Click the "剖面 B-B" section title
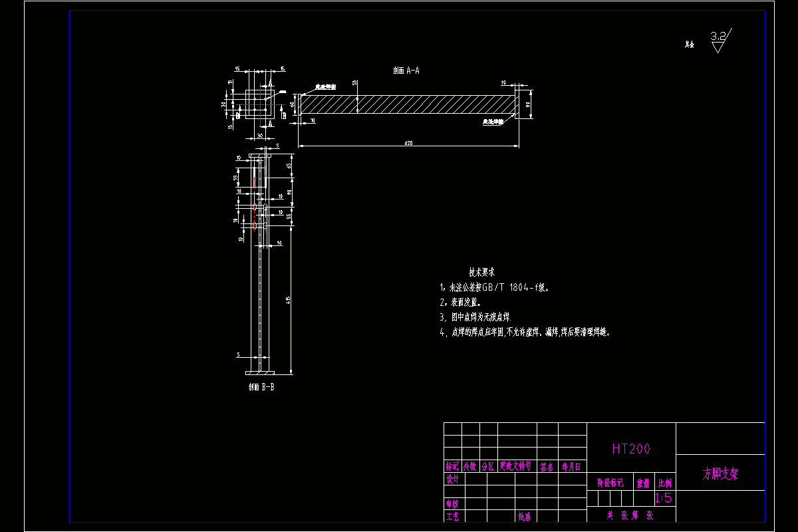This screenshot has width=798, height=532. coord(261,387)
